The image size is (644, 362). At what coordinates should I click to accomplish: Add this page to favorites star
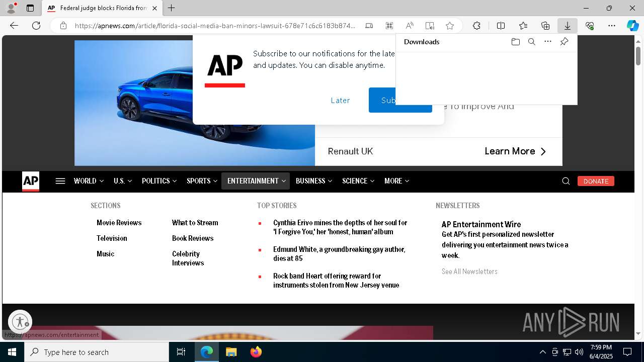pyautogui.click(x=450, y=26)
